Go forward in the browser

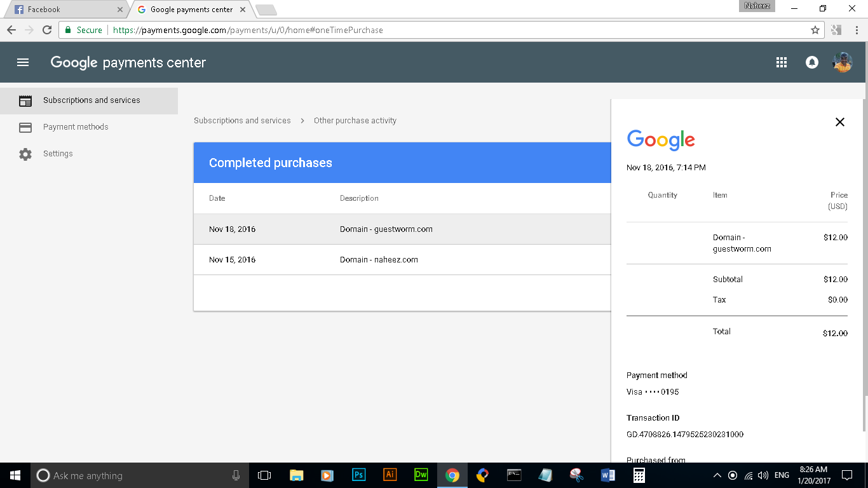pos(29,30)
